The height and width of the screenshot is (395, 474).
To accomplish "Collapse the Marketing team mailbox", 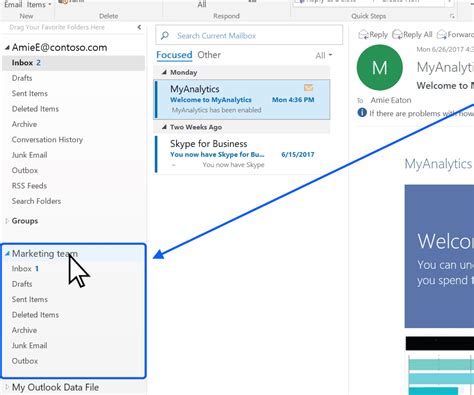I will coord(7,254).
